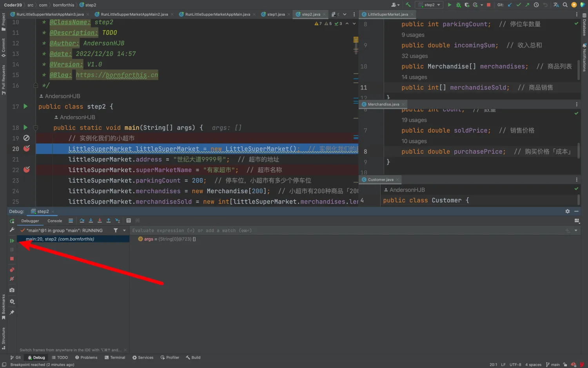Open debug panel settings gear at right
Image resolution: width=588 pixels, height=368 pixels.
click(x=567, y=211)
